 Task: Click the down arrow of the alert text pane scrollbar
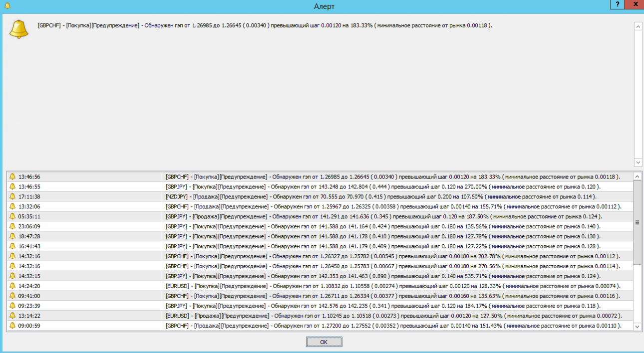click(x=639, y=163)
